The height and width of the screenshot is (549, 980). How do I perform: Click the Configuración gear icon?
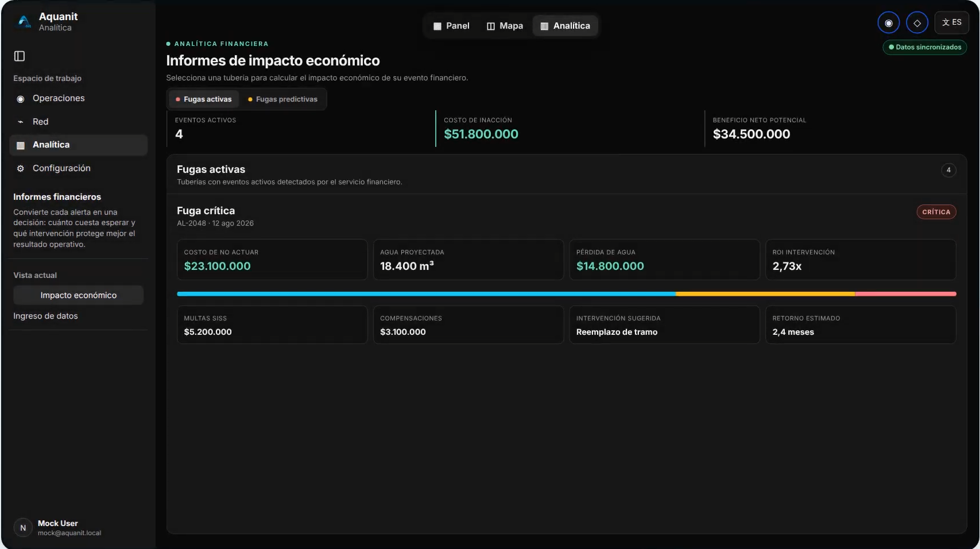pyautogui.click(x=21, y=168)
